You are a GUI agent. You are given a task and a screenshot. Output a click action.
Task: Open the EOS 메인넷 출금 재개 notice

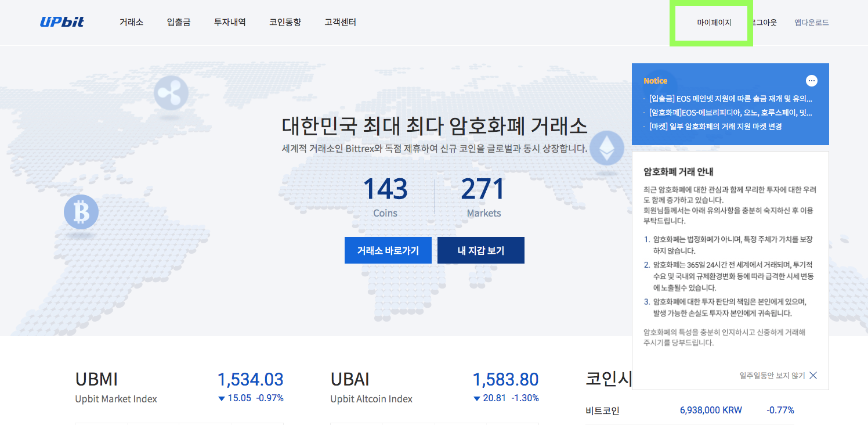(x=730, y=98)
